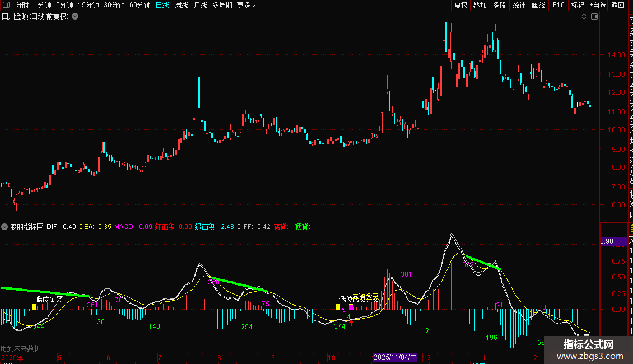Expand the 股朋指标网 indicator options circle
The image size is (633, 364).
click(4, 227)
